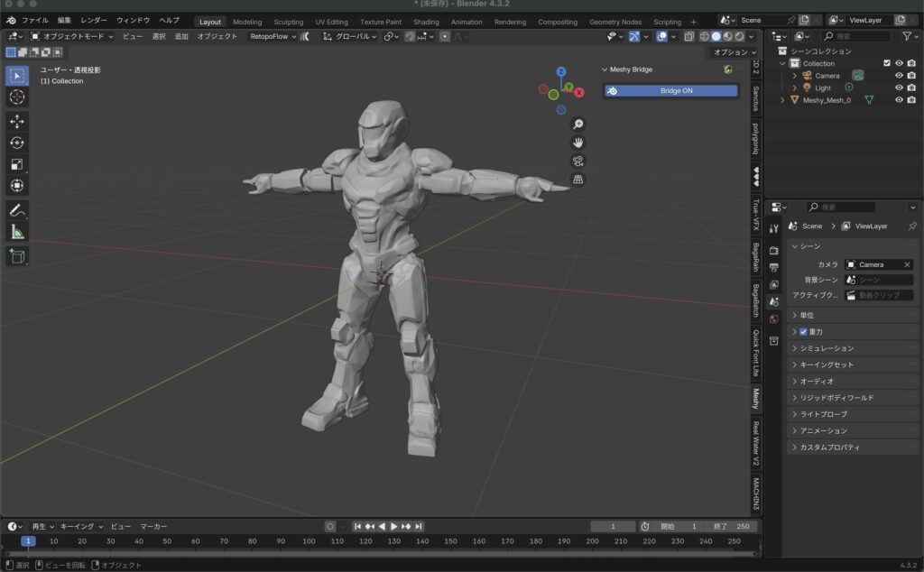Click the viewport zoom magnifier icon

[x=578, y=124]
